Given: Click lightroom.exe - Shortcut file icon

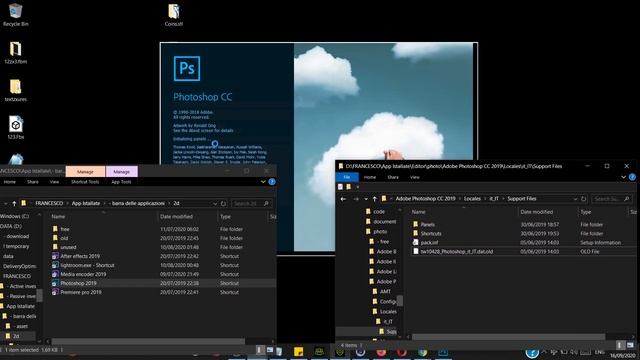Looking at the screenshot, I should click(x=55, y=265).
